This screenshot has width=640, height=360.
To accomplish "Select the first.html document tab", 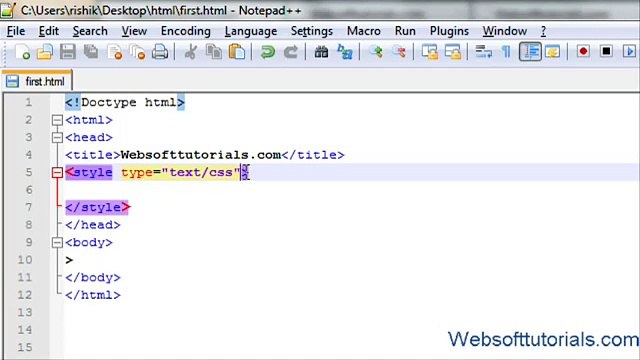I will point(37,81).
